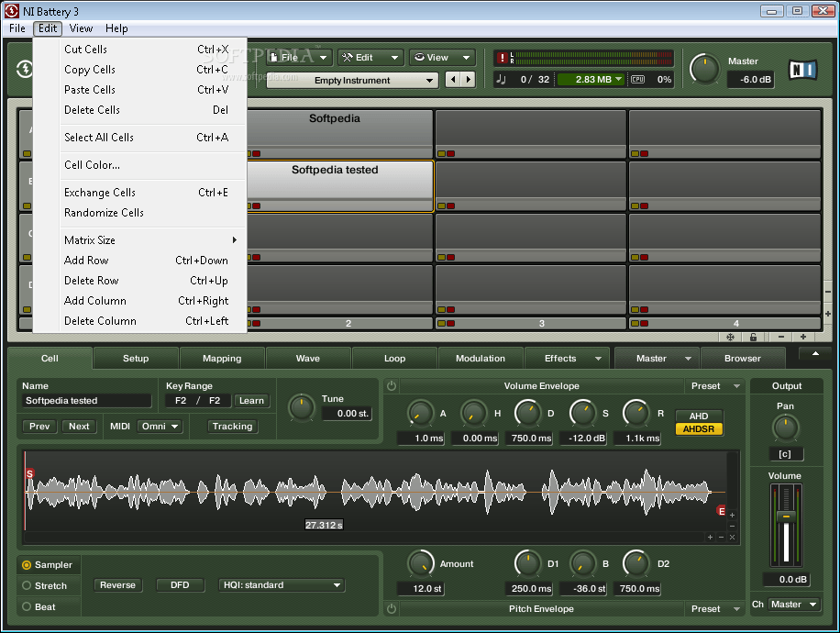This screenshot has height=633, width=840.
Task: Open the Ch Master output dropdown
Action: click(794, 605)
